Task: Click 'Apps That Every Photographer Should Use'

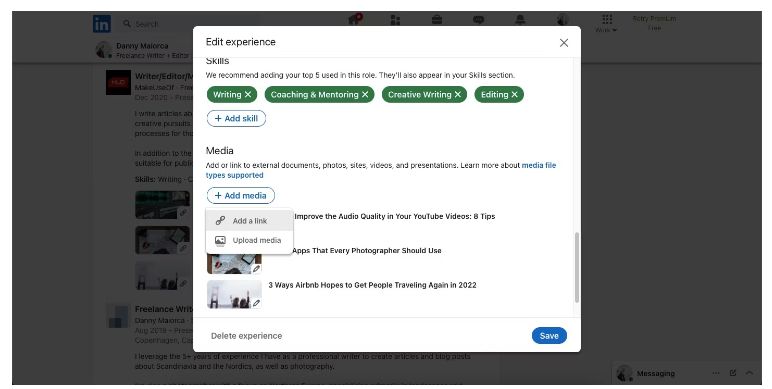Action: [367, 251]
